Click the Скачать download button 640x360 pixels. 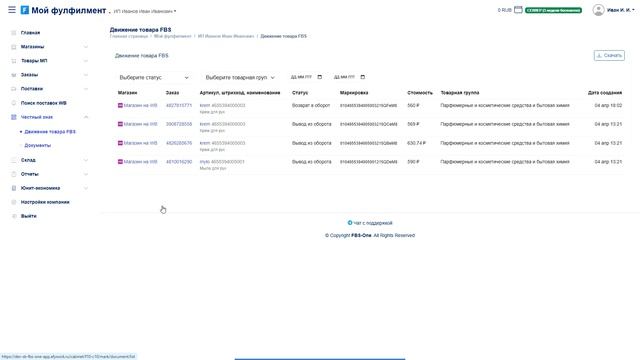(609, 56)
